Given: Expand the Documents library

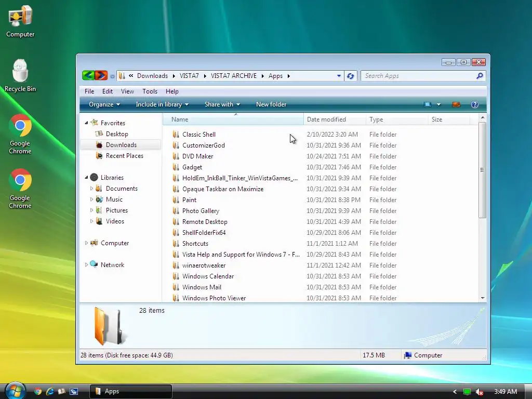Looking at the screenshot, I should [91, 188].
